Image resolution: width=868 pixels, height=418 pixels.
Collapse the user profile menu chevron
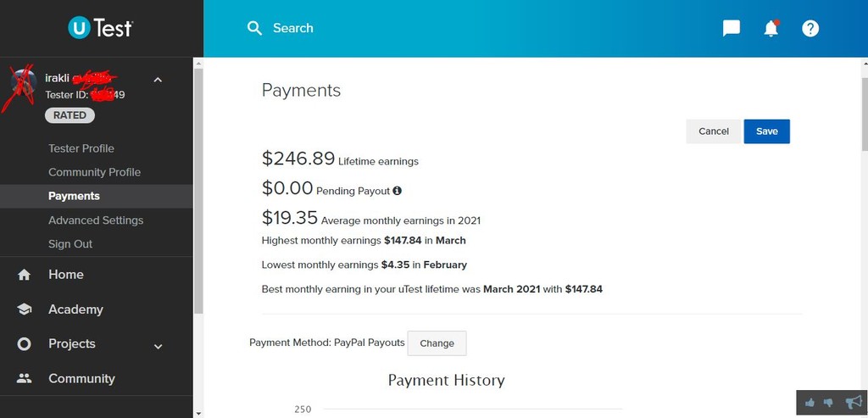158,80
